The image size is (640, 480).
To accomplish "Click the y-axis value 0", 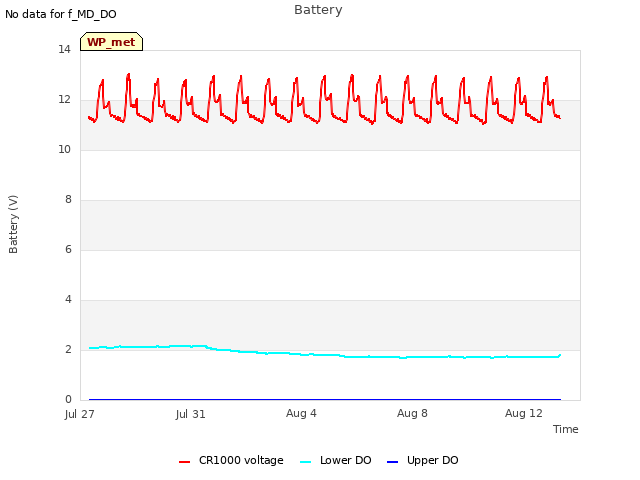I will click(x=68, y=399).
